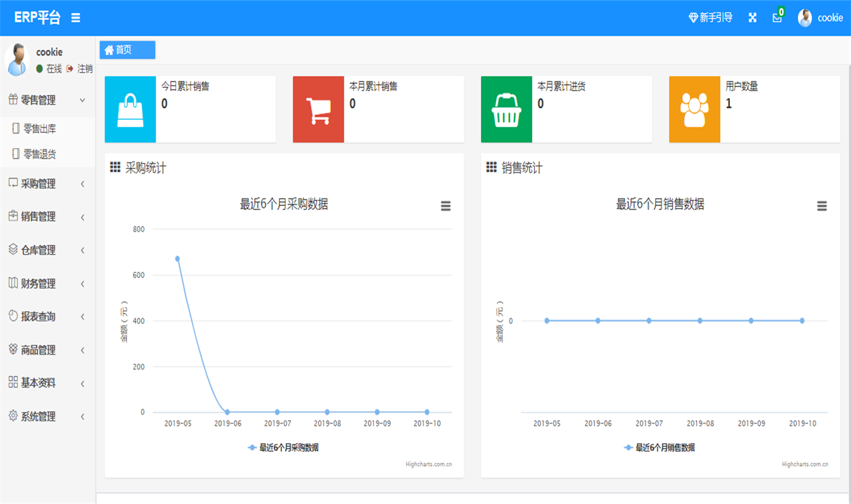Open the 销售统计 chart context menu

[822, 206]
